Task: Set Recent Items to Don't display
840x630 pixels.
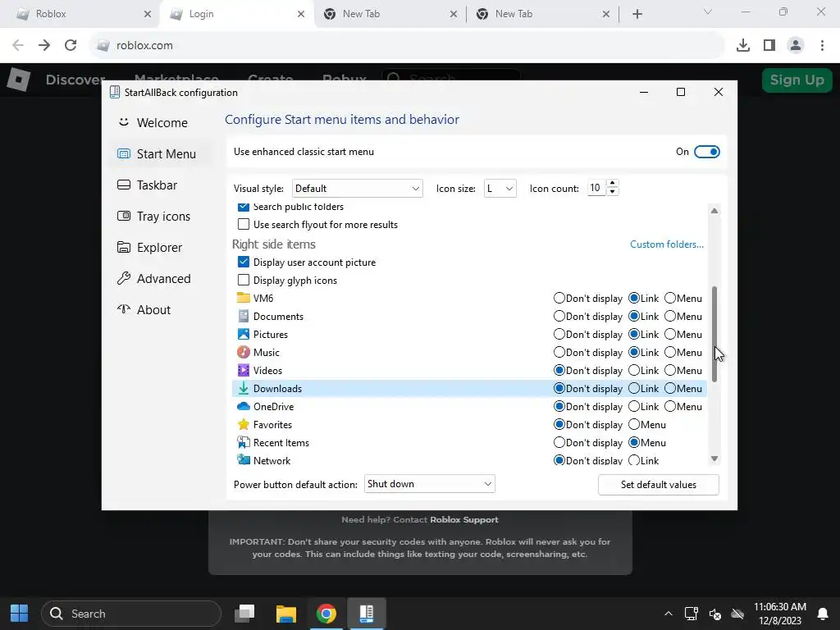Action: coord(559,442)
